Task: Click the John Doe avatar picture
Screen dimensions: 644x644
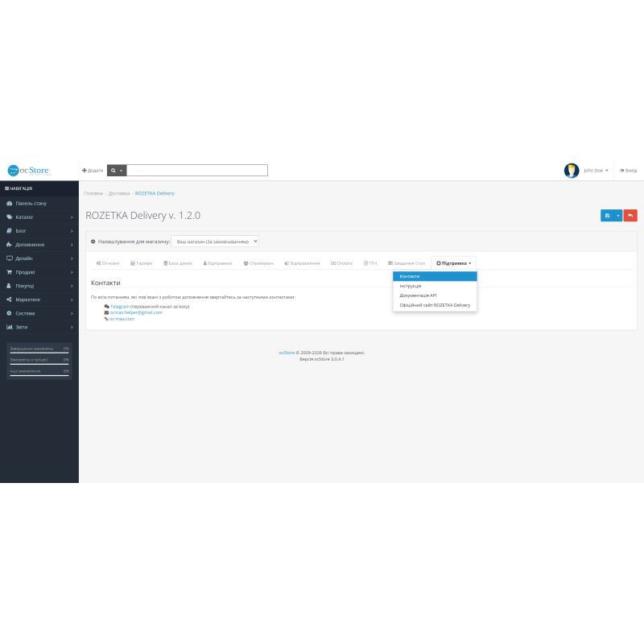Action: (x=572, y=171)
